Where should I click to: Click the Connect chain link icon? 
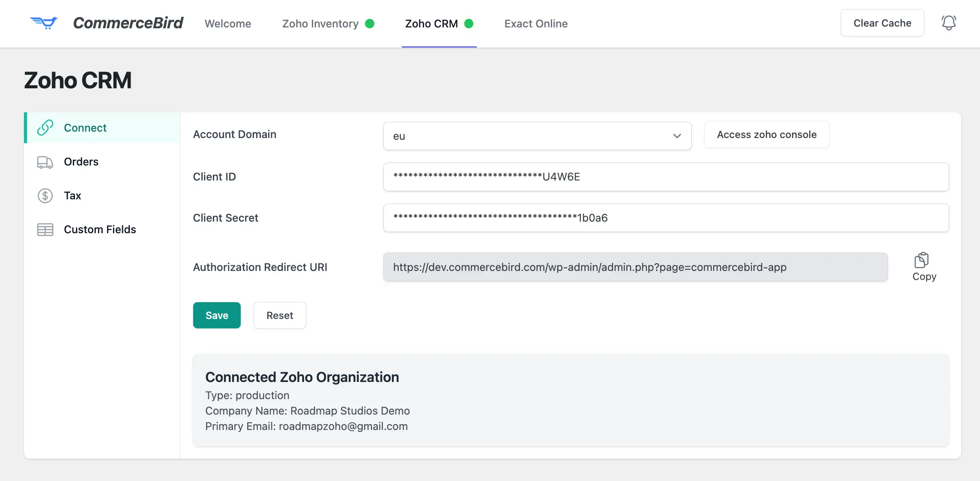[x=45, y=128]
